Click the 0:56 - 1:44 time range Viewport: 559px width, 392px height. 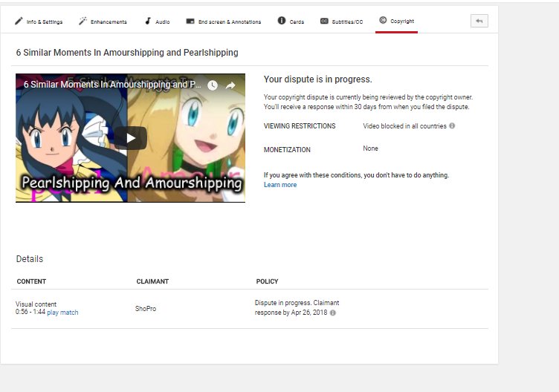30,312
